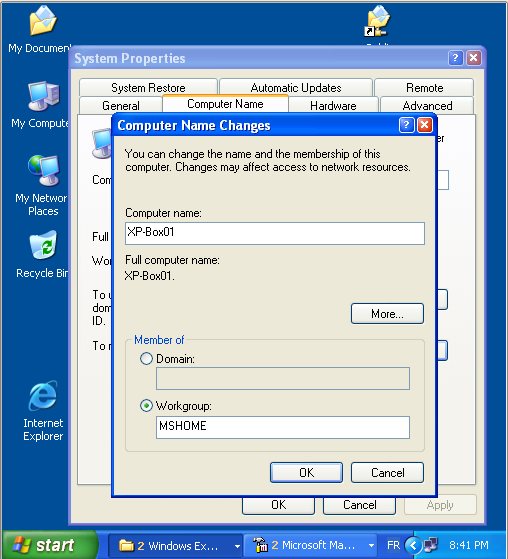The height and width of the screenshot is (559, 508).
Task: Launch Internet Explorer from desktop
Action: pos(43,396)
